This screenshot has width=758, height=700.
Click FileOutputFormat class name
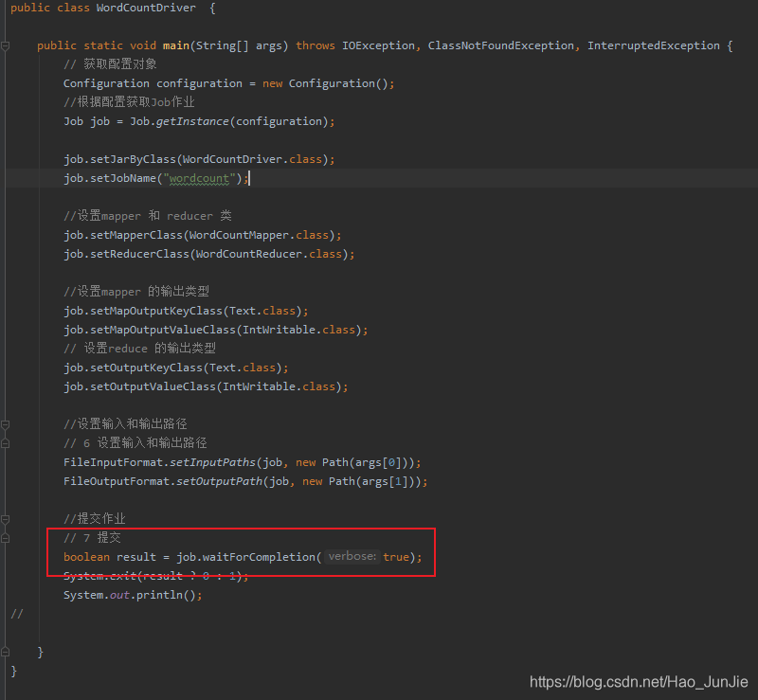(x=116, y=481)
